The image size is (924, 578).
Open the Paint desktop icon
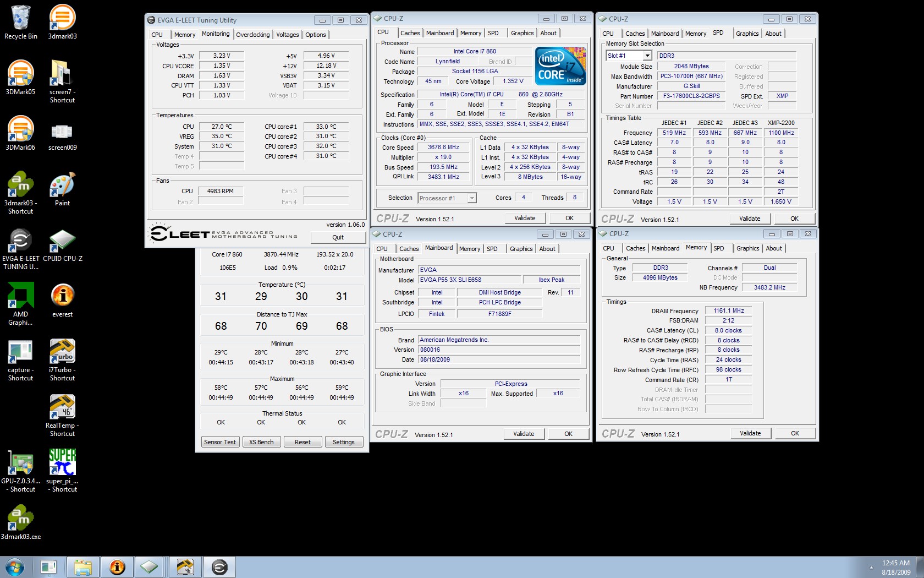tap(62, 189)
